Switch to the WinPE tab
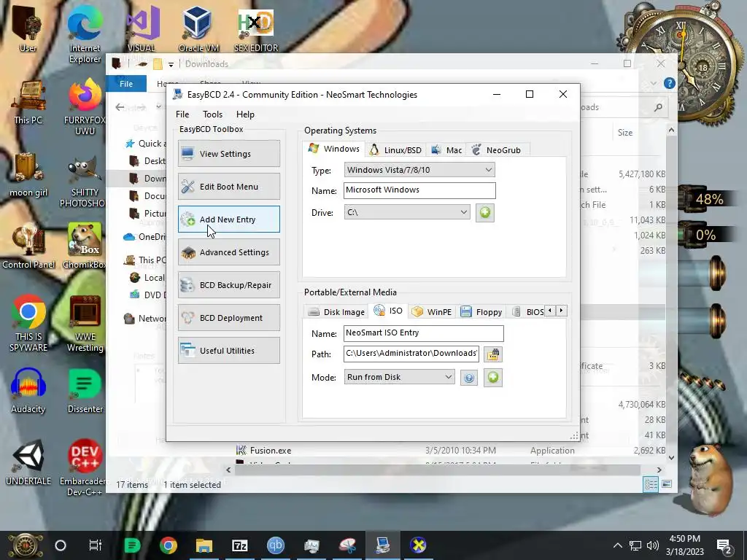 pos(432,312)
